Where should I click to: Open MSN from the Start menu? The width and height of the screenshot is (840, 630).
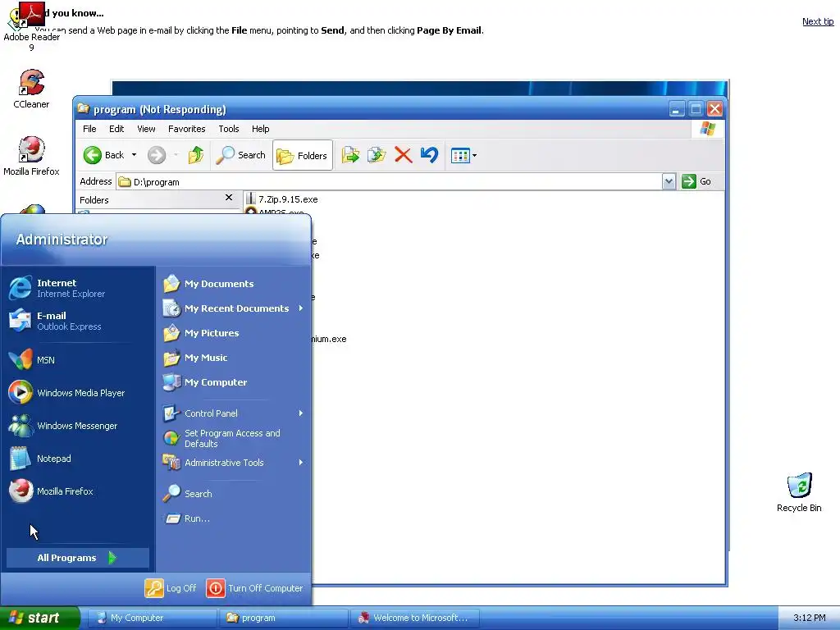point(78,360)
